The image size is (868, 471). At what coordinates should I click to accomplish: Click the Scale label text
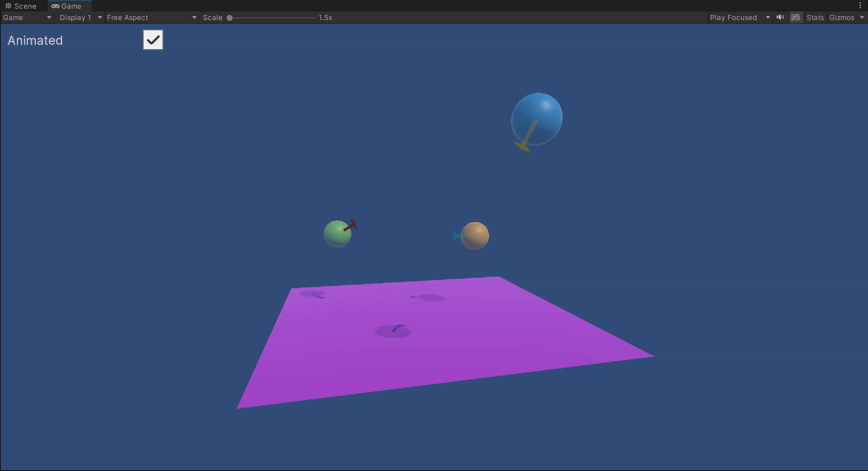tap(212, 18)
